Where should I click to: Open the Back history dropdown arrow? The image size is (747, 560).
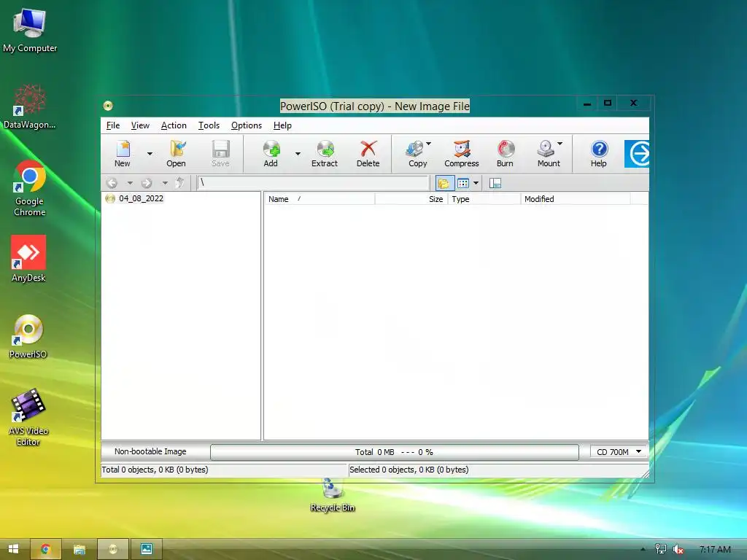(x=130, y=183)
